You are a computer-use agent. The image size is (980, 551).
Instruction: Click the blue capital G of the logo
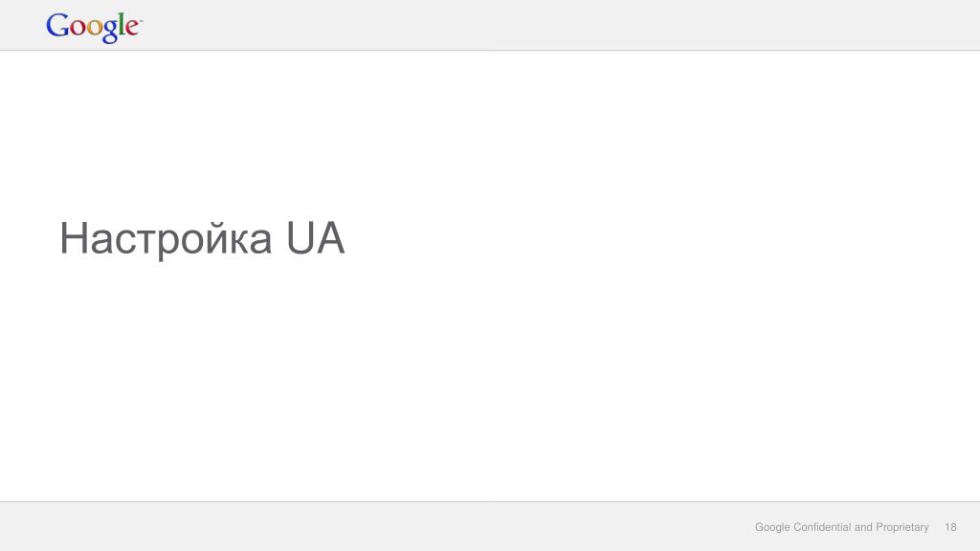pos(57,25)
